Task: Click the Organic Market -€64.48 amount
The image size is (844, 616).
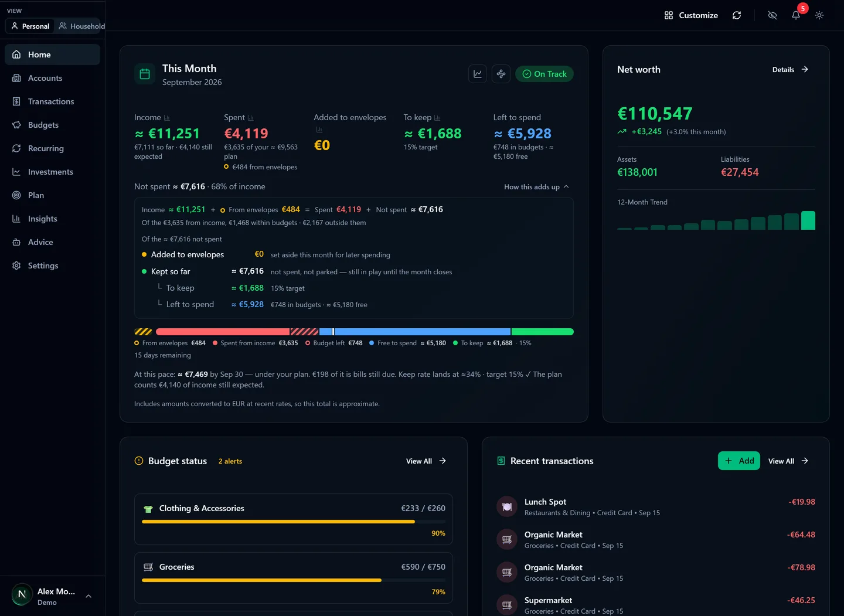Action: click(801, 535)
